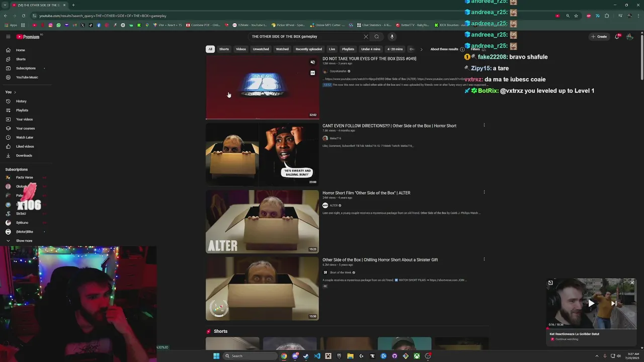644x362 pixels.
Task: Open DO NOT TAKE YOUR EYES OFF THE BOX title
Action: (x=369, y=59)
